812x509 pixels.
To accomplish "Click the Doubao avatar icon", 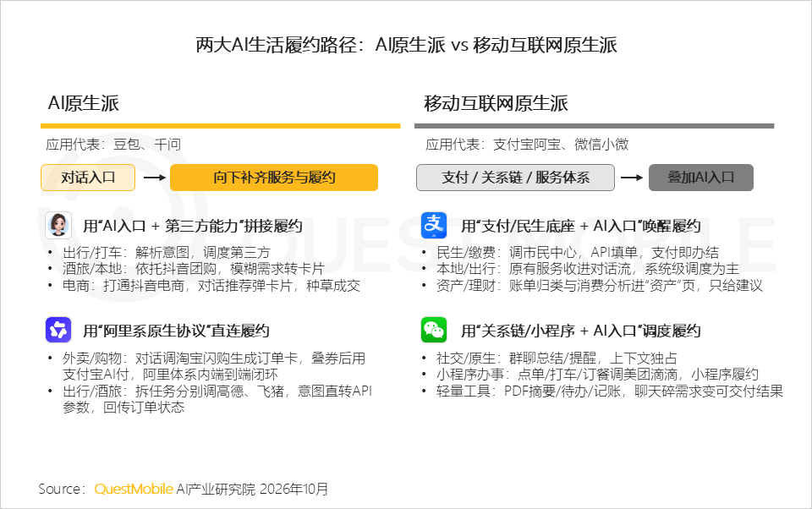I will click(58, 225).
